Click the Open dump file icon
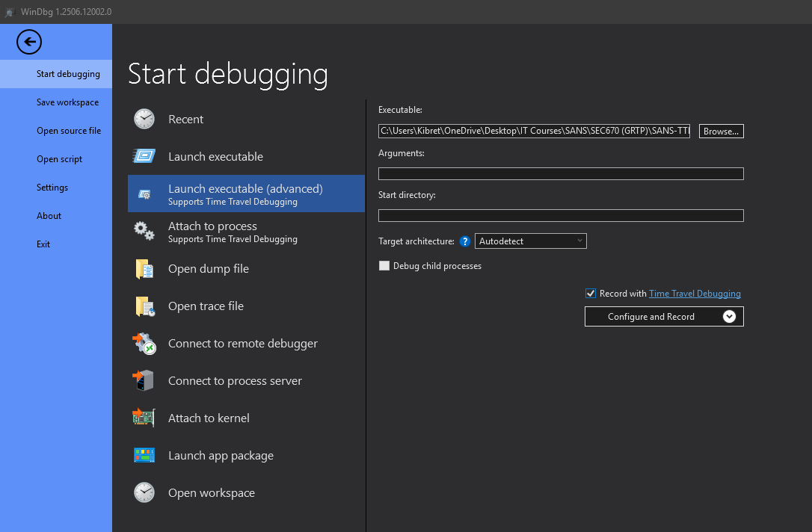This screenshot has height=532, width=812. (x=144, y=269)
